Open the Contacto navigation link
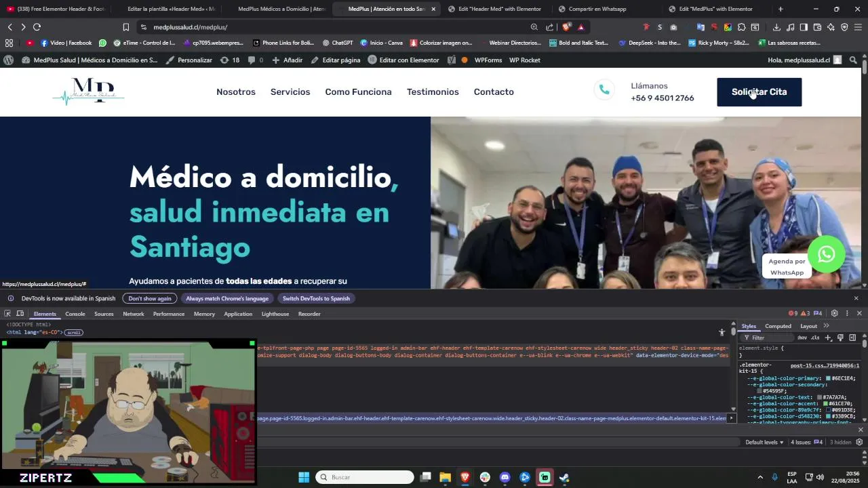 (494, 91)
